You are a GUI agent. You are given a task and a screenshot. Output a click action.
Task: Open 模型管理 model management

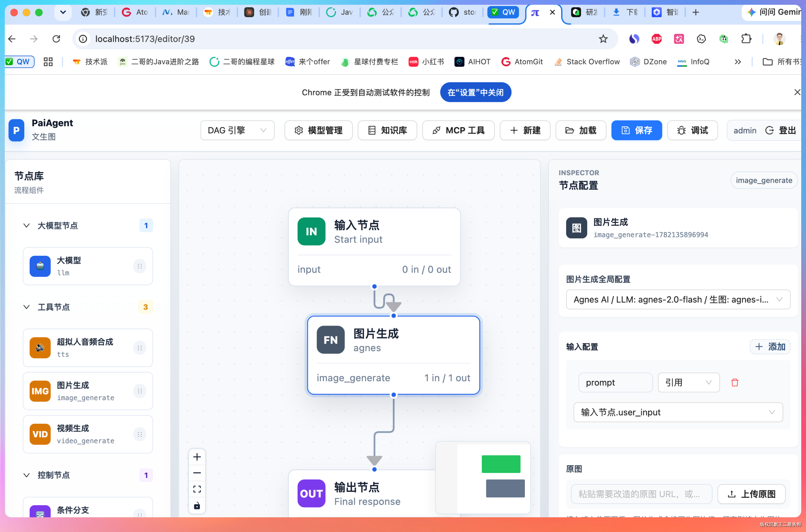[318, 130]
